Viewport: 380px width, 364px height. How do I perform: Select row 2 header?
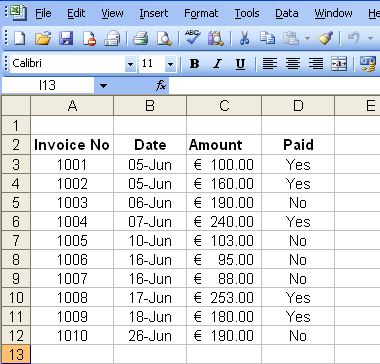[x=16, y=145]
